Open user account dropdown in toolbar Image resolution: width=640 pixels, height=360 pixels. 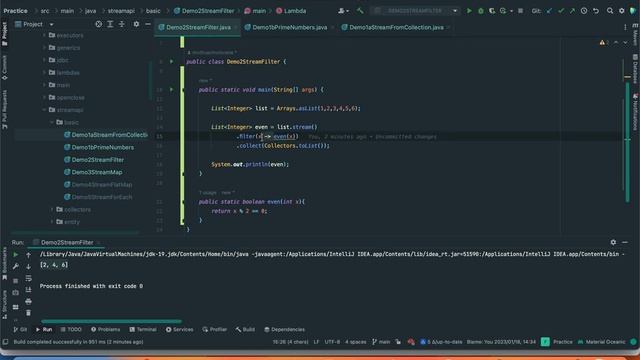click(344, 11)
